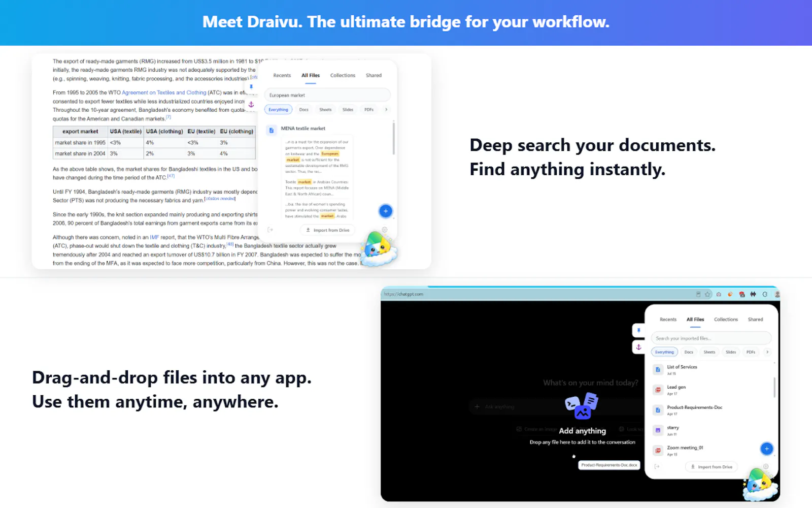Open the Collections tab in the European market panel
The image size is (812, 508).
click(x=343, y=75)
